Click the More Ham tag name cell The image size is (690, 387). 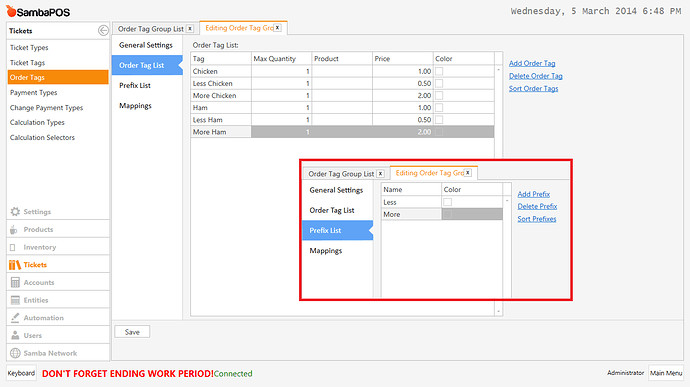[221, 132]
